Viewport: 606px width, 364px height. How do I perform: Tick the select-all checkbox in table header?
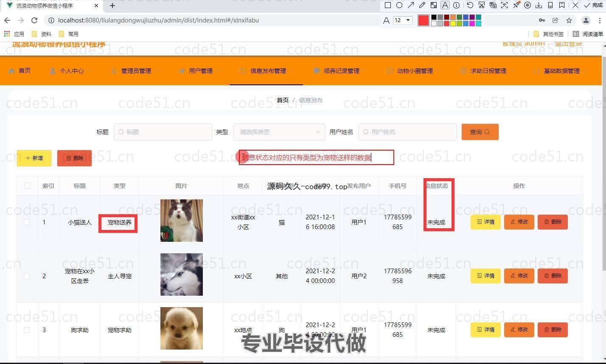(x=28, y=186)
